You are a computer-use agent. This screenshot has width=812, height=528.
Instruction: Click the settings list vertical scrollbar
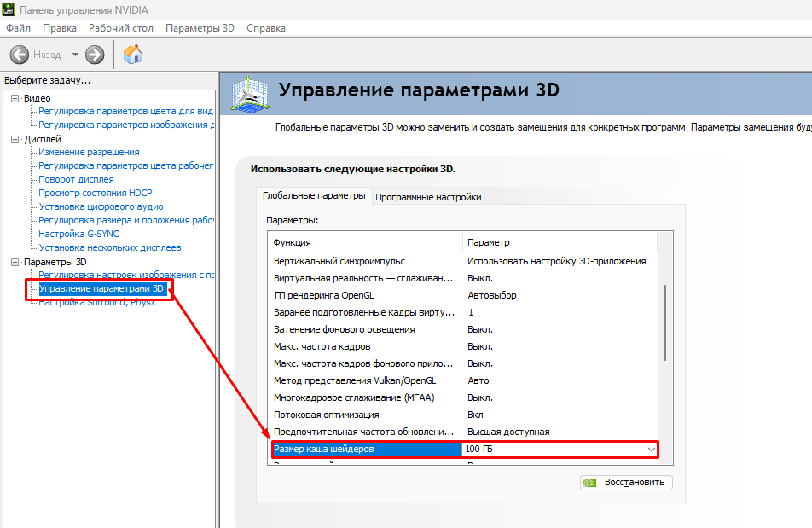666,324
